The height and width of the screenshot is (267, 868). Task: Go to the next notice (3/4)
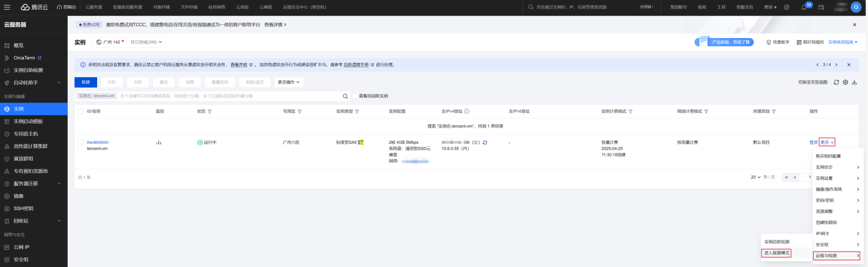coord(837,65)
